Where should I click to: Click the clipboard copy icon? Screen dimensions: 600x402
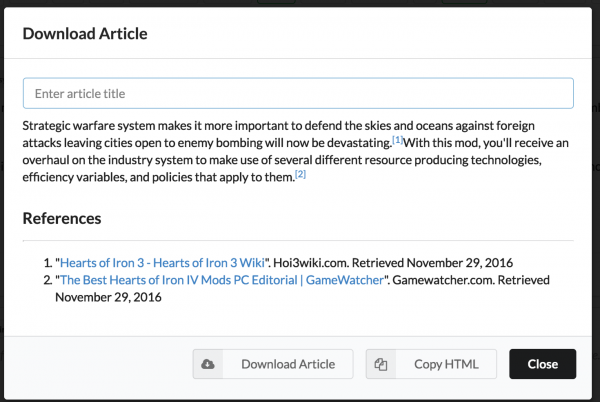coord(381,364)
